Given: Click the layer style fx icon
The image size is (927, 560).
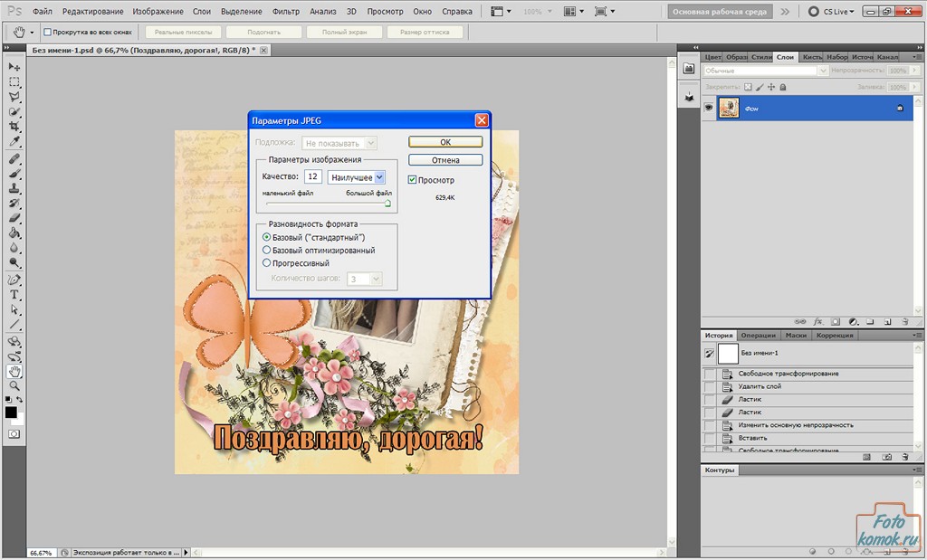Looking at the screenshot, I should pyautogui.click(x=818, y=321).
